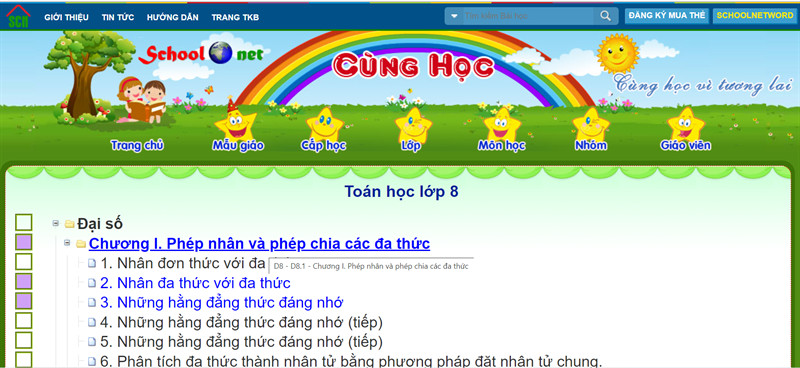Viewport: 800px width, 368px height.
Task: Click the Cùng Học banner title
Action: pyautogui.click(x=413, y=67)
